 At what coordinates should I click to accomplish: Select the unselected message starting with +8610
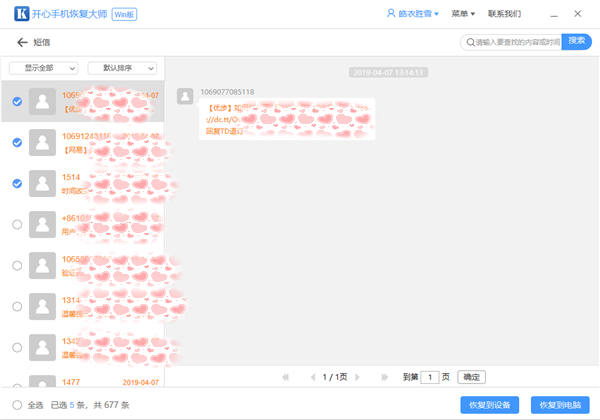point(17,224)
